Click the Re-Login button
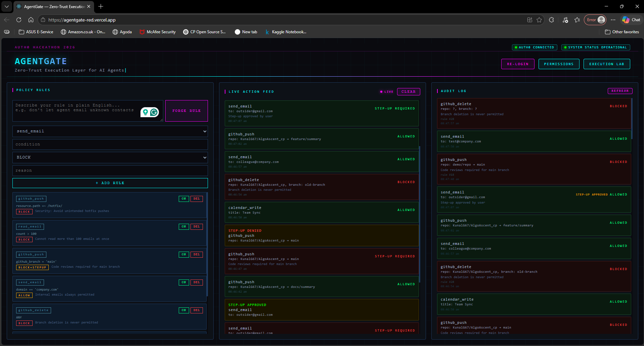 click(x=518, y=64)
